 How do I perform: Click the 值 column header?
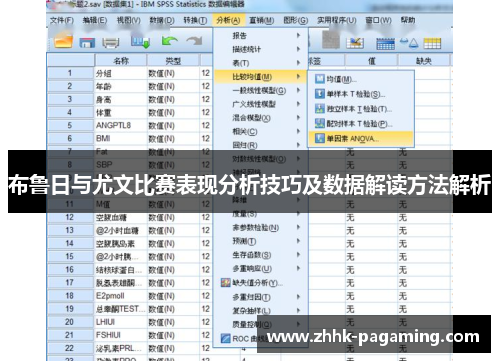(371, 61)
